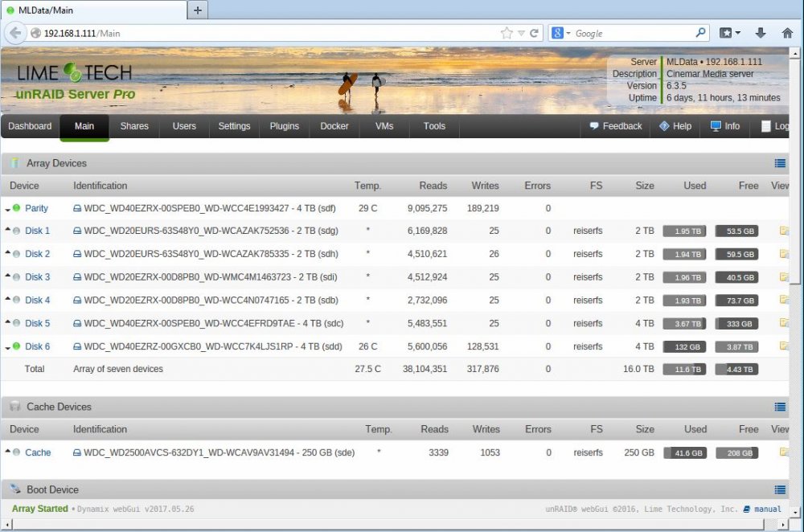The height and width of the screenshot is (532, 804).
Task: Open the bookmarks menu dropdown
Action: [730, 33]
